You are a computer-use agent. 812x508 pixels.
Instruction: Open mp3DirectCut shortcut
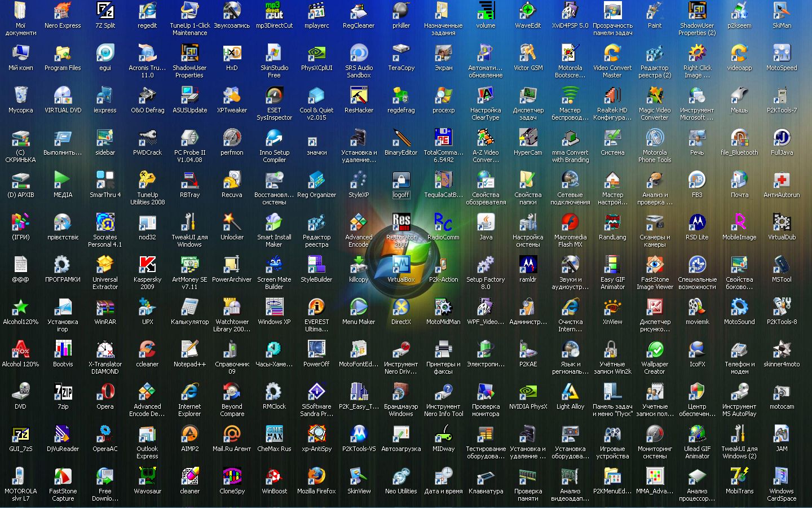pos(274,10)
